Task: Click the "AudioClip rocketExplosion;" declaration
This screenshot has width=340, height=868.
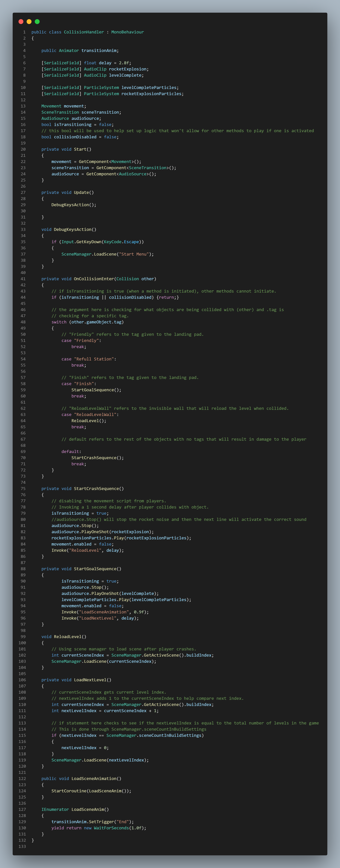Action: (x=116, y=69)
